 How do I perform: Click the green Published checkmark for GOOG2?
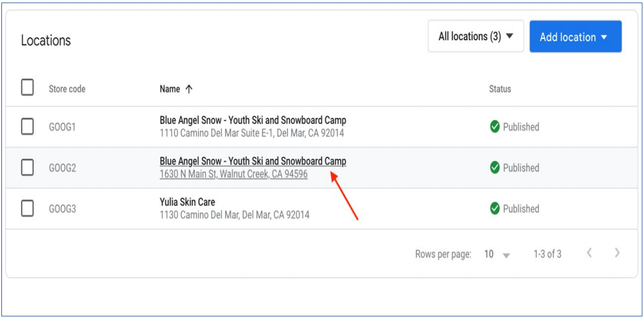click(x=495, y=168)
